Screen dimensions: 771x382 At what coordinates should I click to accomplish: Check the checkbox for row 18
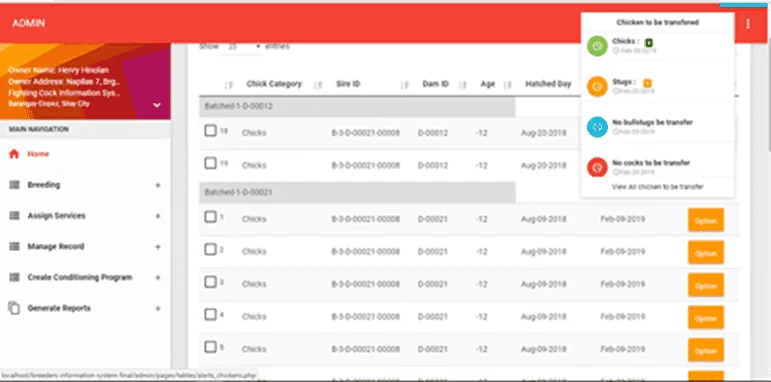pyautogui.click(x=210, y=131)
